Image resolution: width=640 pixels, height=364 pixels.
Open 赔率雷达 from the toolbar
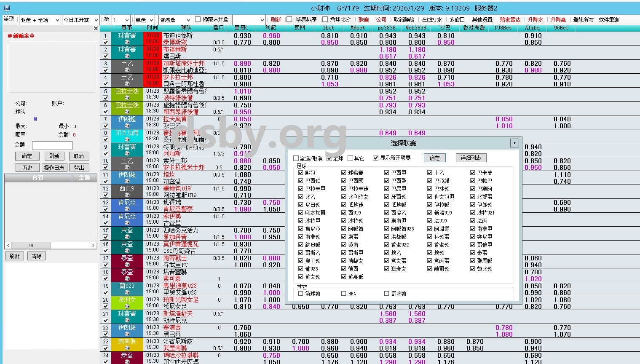tap(510, 19)
